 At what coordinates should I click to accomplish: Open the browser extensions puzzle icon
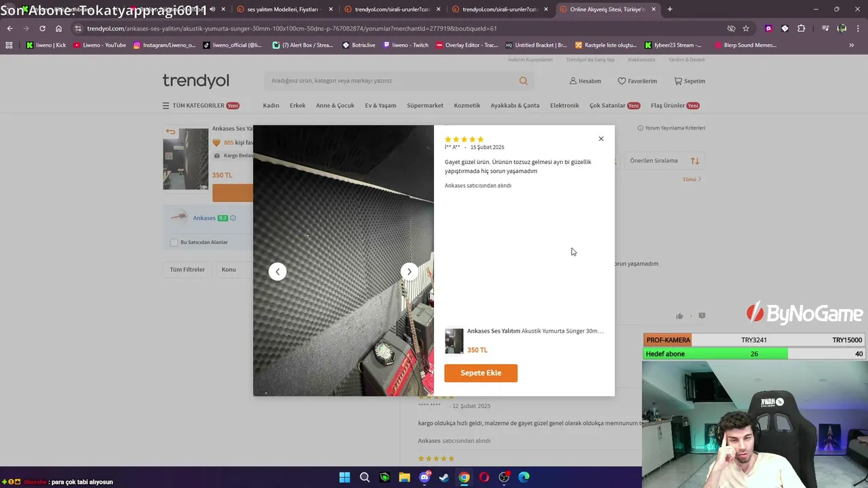pyautogui.click(x=802, y=28)
